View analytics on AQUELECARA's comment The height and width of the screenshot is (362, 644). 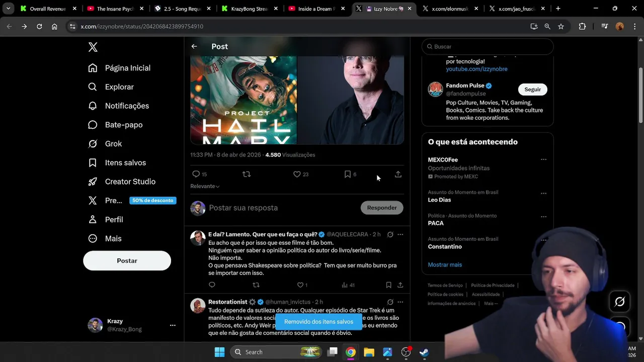(x=348, y=285)
